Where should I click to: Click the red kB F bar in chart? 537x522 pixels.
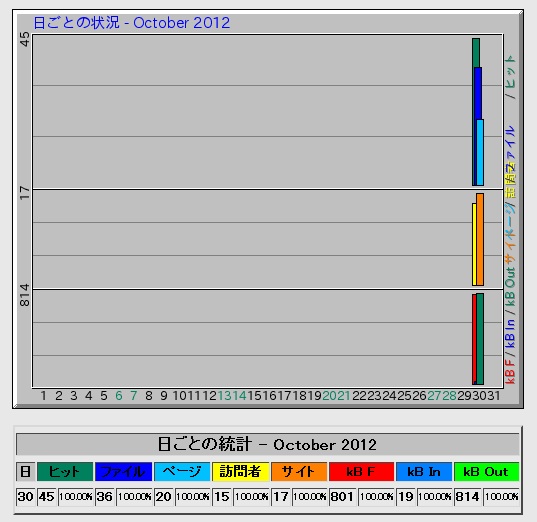474,339
